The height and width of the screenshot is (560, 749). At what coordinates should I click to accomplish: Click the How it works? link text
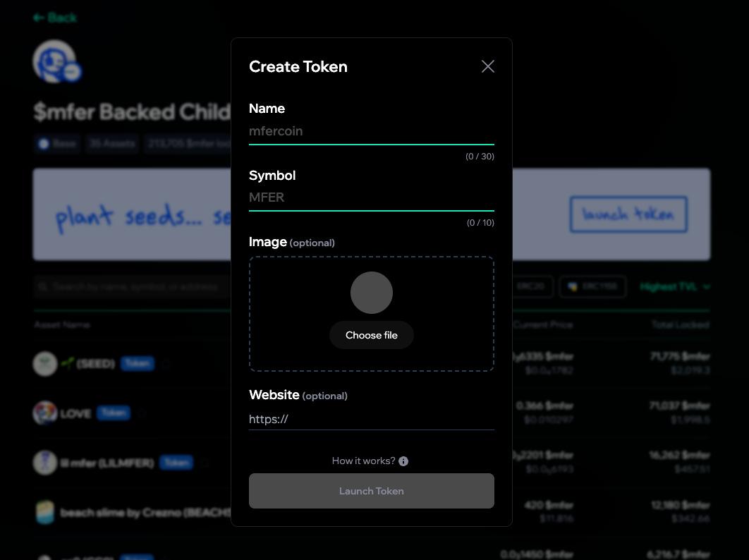363,461
